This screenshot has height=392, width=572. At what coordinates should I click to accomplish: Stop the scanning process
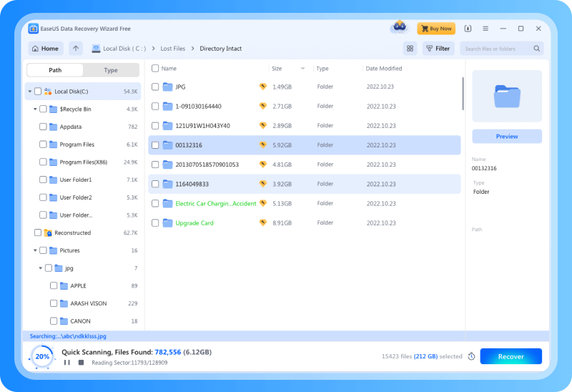[x=81, y=363]
